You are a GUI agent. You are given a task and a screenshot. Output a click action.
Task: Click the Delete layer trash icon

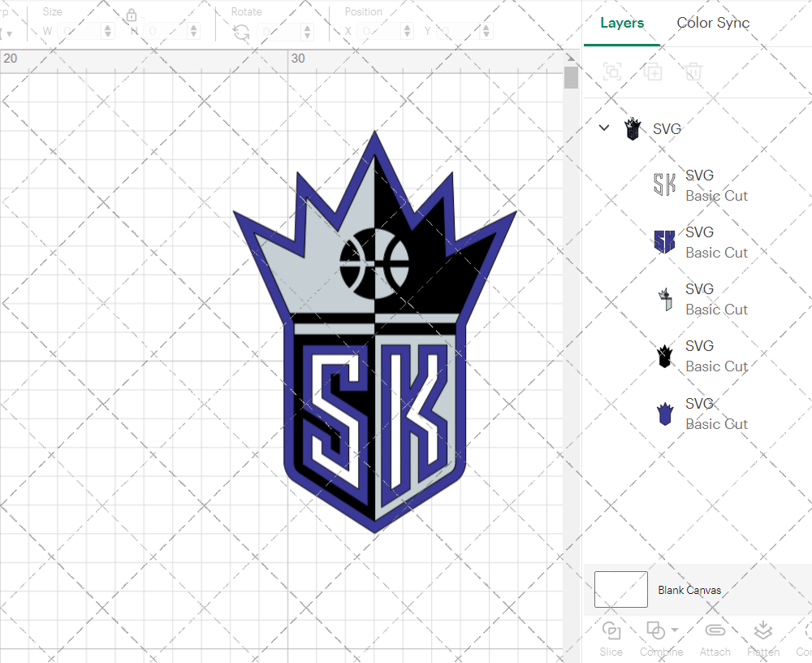point(693,71)
